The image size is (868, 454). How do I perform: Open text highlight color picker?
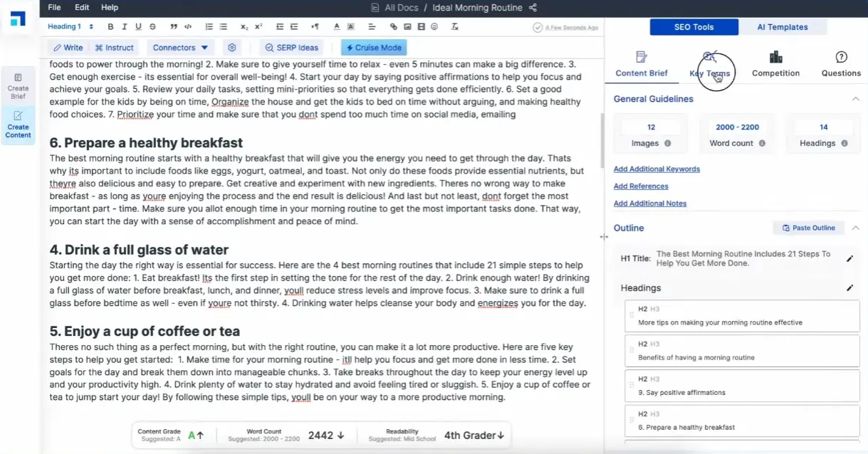350,26
